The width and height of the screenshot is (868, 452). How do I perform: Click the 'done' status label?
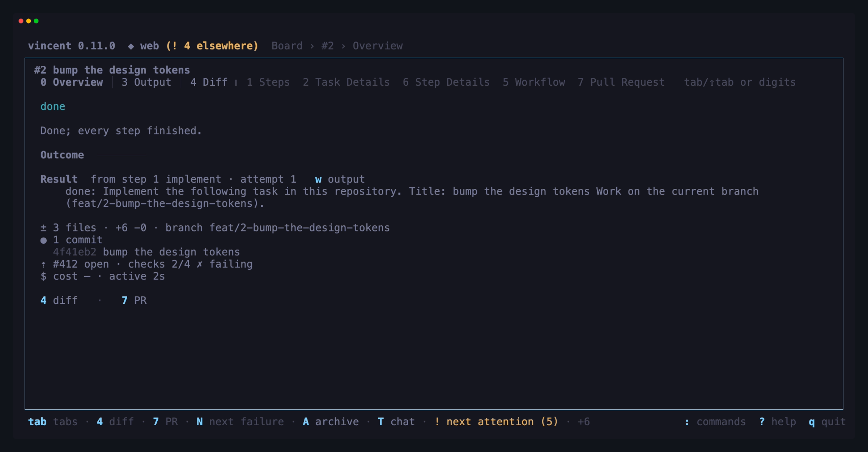tap(53, 107)
